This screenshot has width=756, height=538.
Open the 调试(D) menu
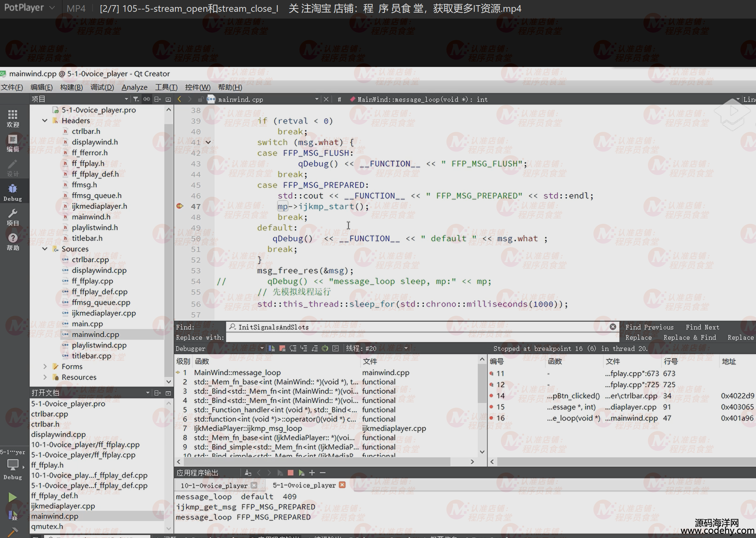point(102,87)
